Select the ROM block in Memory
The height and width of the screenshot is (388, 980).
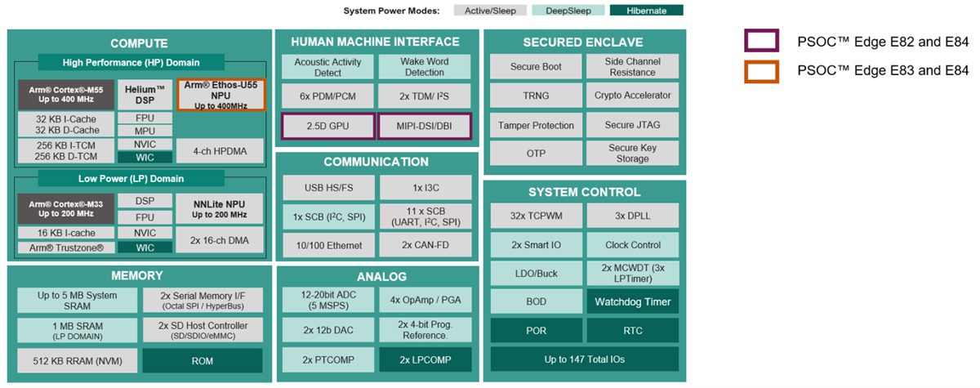pyautogui.click(x=203, y=360)
